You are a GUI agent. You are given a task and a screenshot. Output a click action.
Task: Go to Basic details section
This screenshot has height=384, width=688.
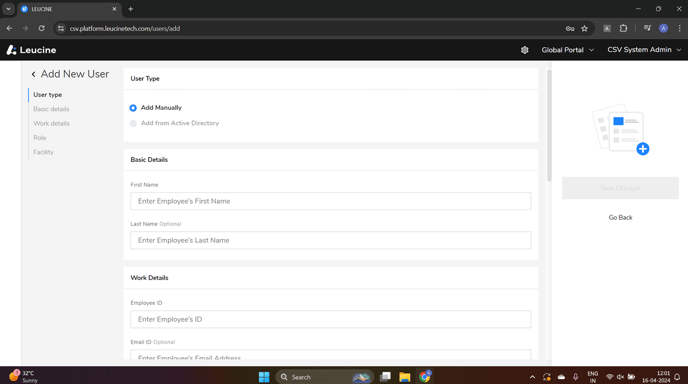[x=51, y=109]
